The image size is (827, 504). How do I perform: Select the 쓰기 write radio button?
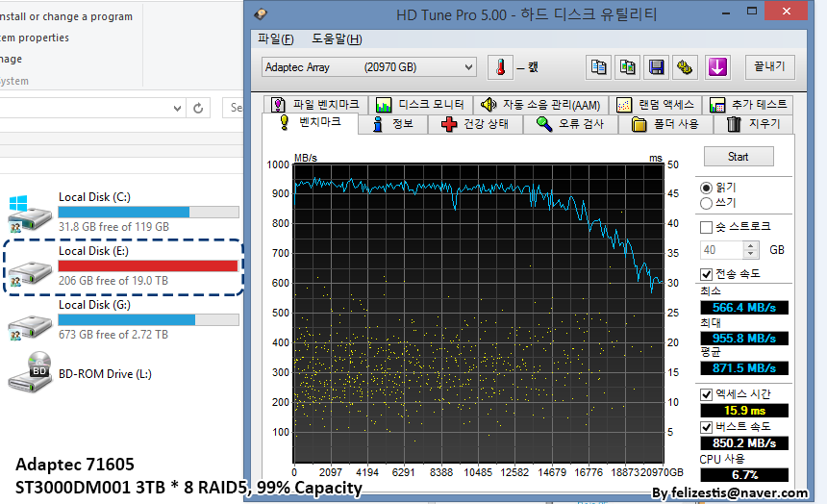706,203
